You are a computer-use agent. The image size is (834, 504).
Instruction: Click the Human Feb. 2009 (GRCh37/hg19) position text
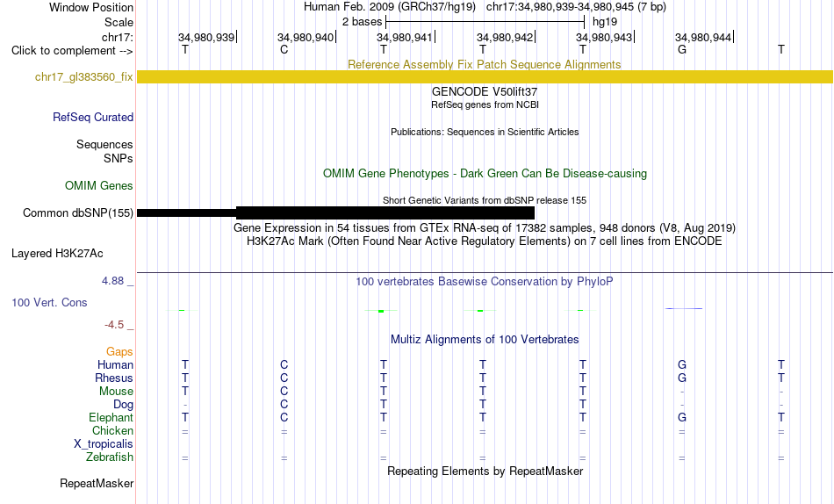tap(389, 7)
